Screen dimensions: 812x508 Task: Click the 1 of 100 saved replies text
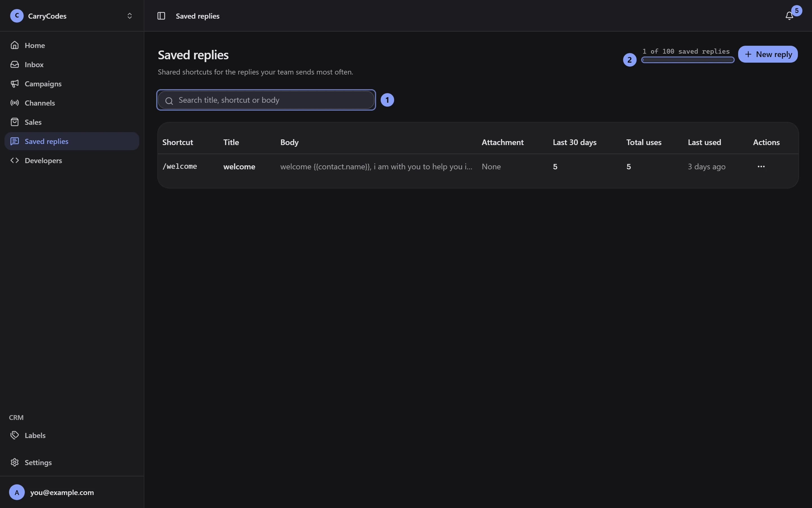(686, 51)
